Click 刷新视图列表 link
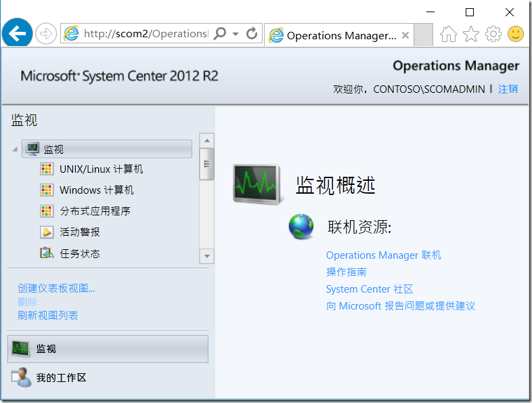Image resolution: width=532 pixels, height=403 pixels. click(x=48, y=316)
